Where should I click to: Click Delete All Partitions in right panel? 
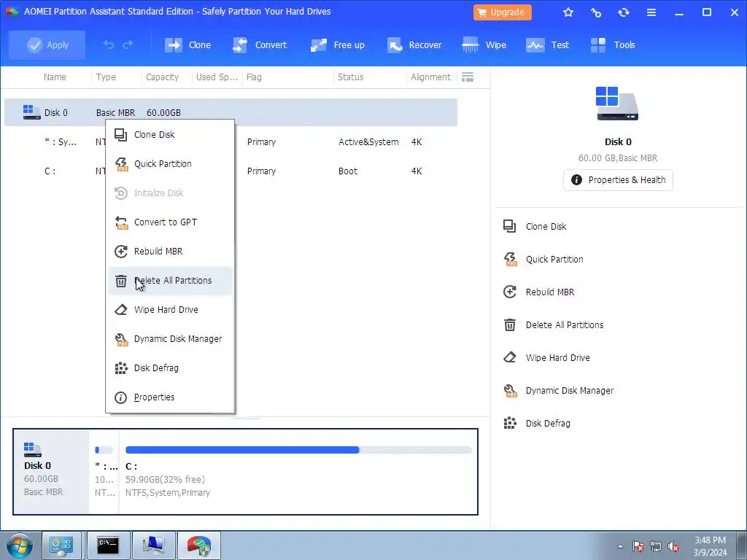[553, 325]
